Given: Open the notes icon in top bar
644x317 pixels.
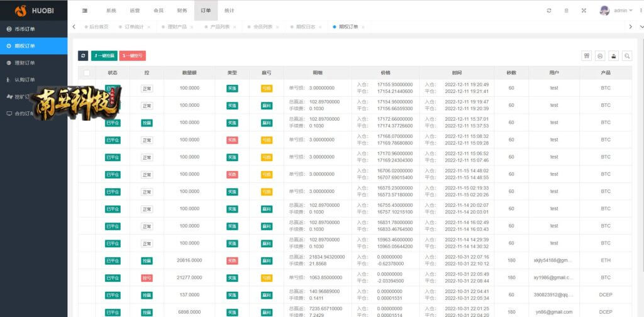Looking at the screenshot, I should (567, 11).
